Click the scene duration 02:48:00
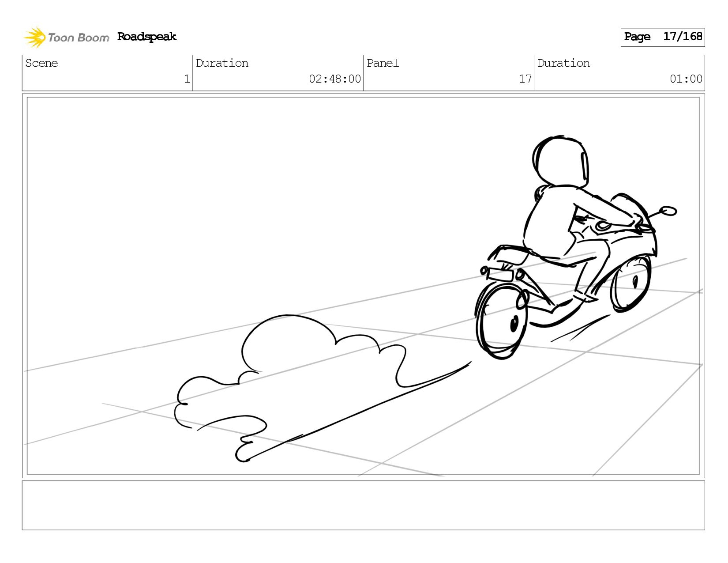 pos(335,79)
